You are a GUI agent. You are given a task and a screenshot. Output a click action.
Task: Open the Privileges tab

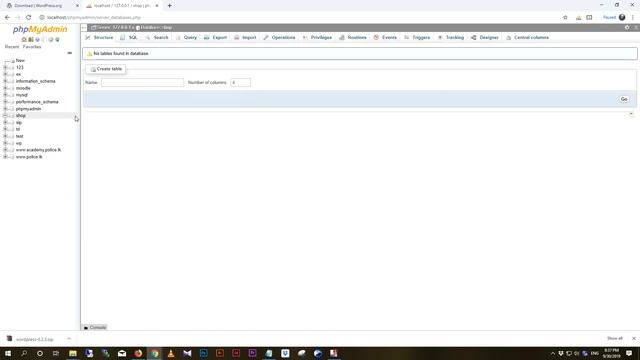tap(317, 38)
